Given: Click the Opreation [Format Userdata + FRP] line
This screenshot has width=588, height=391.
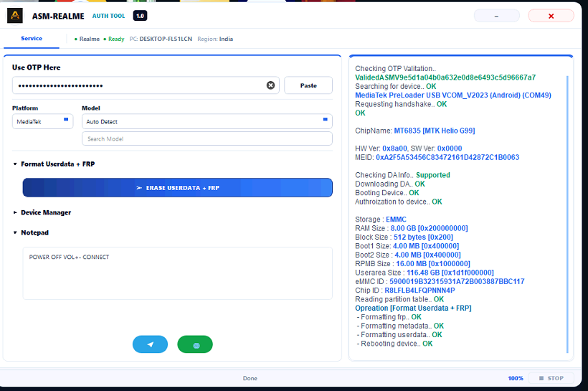Looking at the screenshot, I should pyautogui.click(x=413, y=308).
